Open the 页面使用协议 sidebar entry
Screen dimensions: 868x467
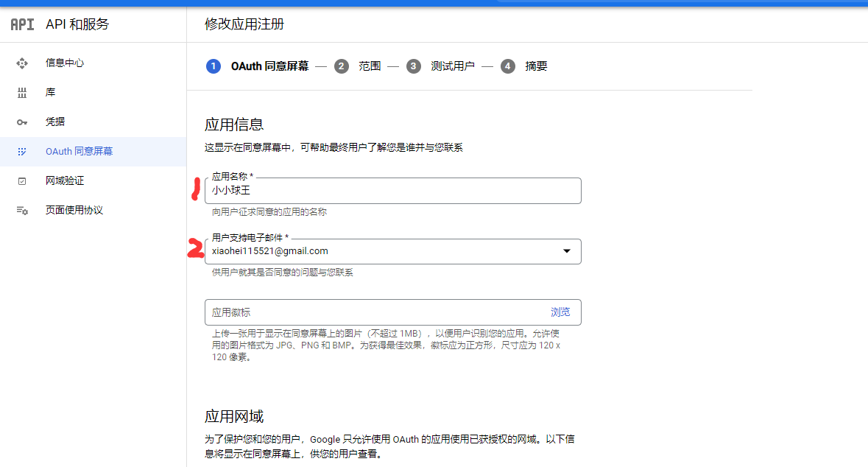click(x=74, y=211)
